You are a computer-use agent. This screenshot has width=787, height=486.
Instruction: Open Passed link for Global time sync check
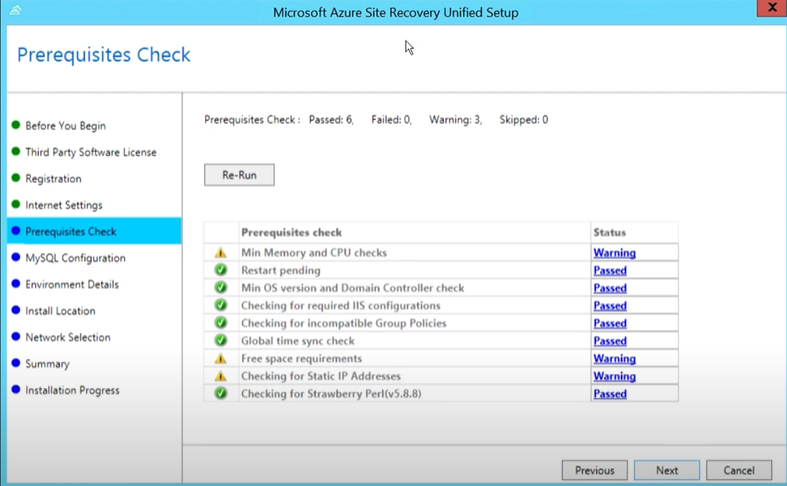[610, 340]
